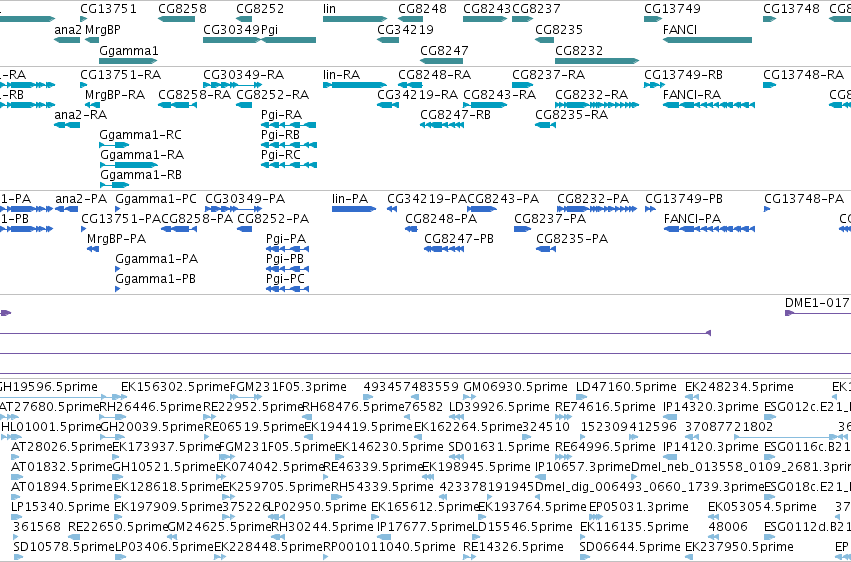Click the MrgBP-PA protein label

click(116, 239)
